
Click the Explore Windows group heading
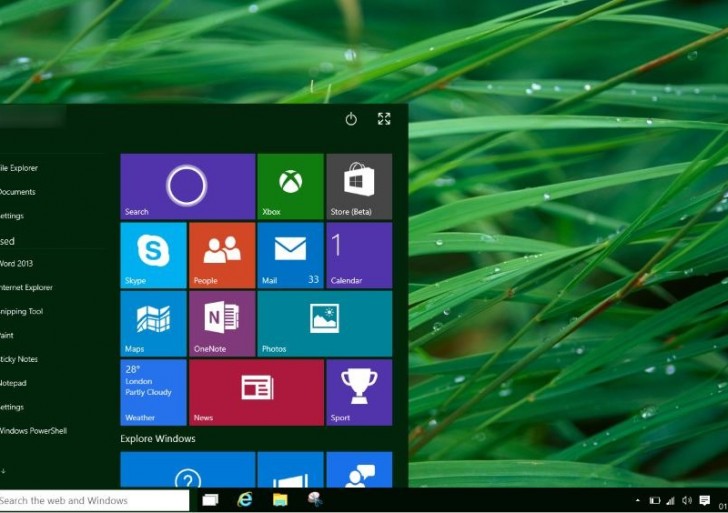point(158,439)
